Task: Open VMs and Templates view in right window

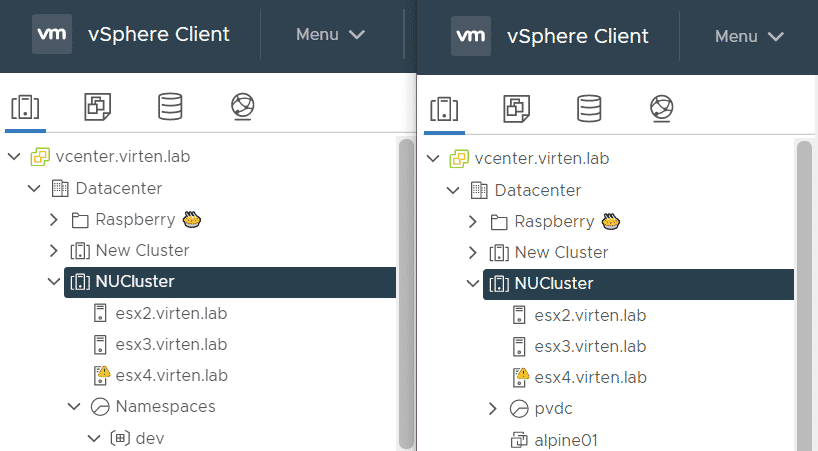Action: point(516,109)
